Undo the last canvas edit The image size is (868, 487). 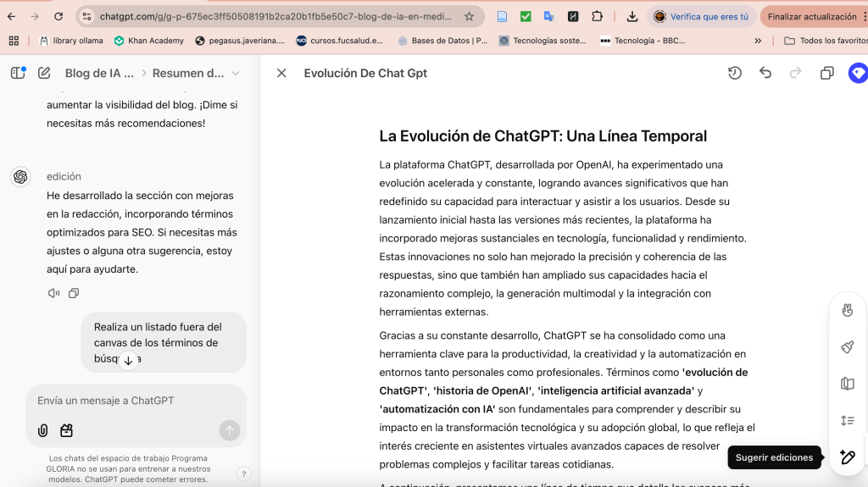coord(765,74)
